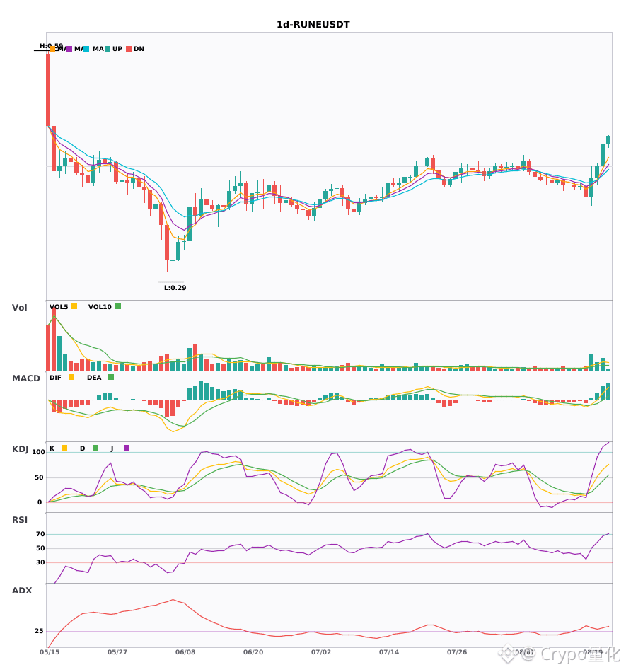Click the red DN legend swatch

(129, 49)
